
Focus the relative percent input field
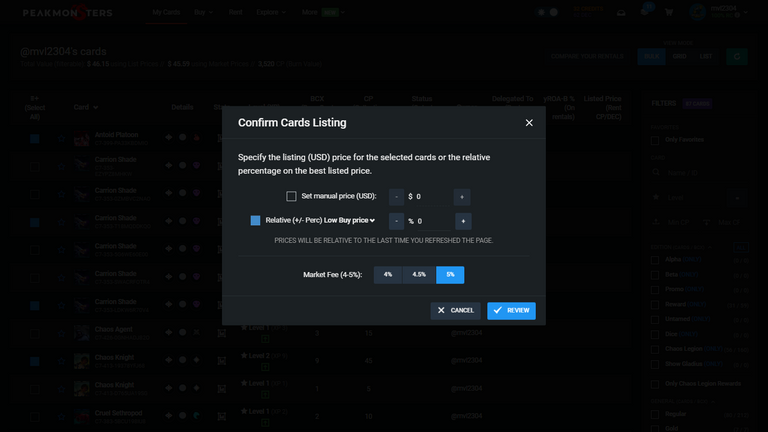pyautogui.click(x=434, y=221)
